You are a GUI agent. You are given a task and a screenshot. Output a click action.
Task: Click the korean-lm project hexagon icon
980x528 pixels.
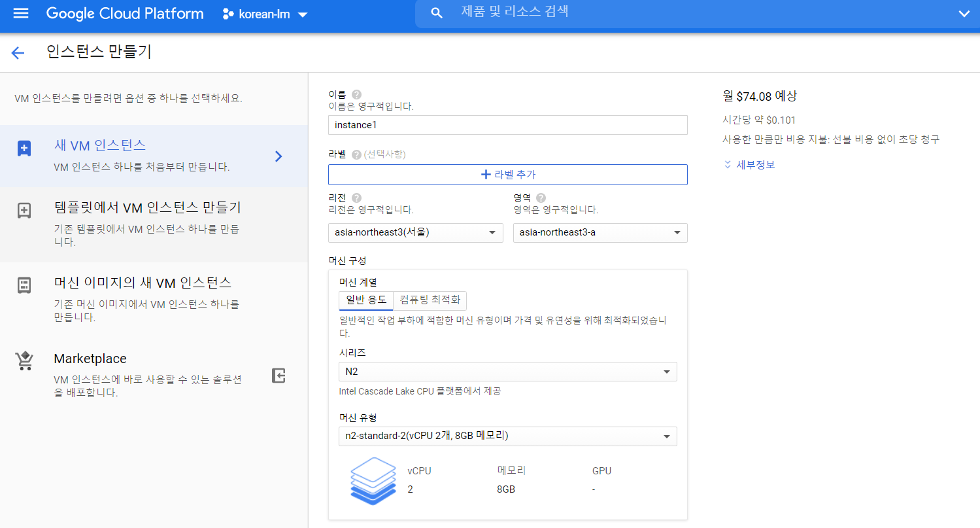click(x=228, y=14)
